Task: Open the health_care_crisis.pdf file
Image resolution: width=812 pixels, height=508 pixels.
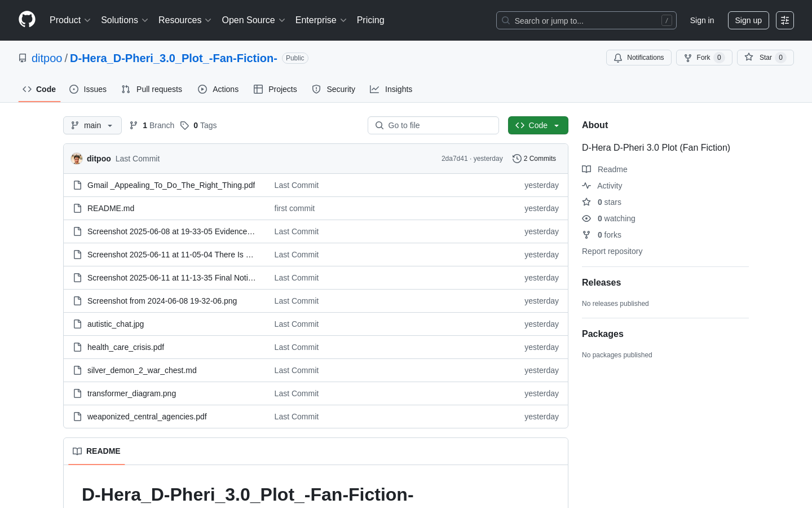Action: click(126, 347)
